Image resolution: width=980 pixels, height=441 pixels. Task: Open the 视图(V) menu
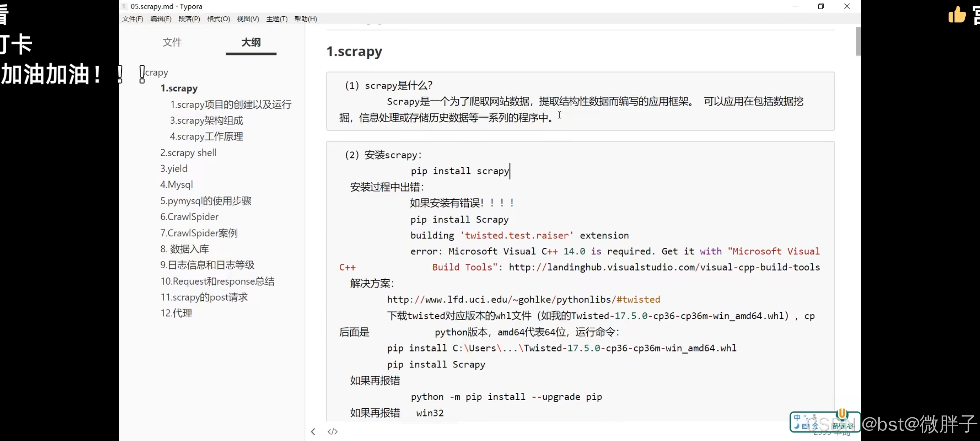248,19
